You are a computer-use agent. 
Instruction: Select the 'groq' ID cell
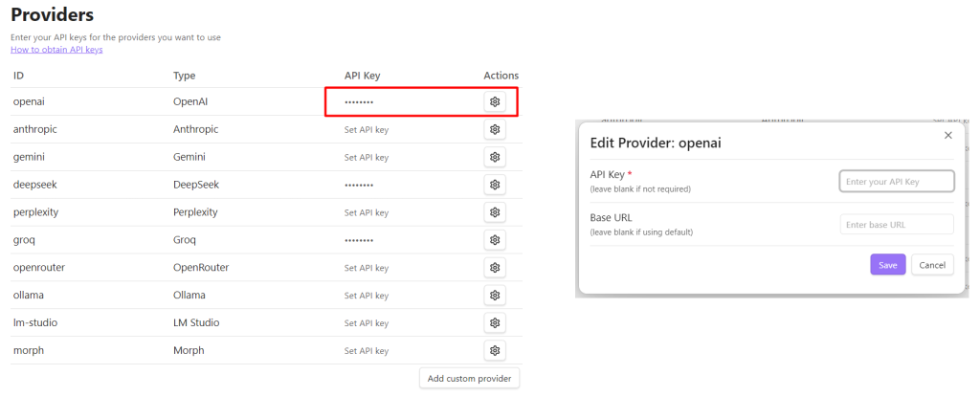point(24,239)
